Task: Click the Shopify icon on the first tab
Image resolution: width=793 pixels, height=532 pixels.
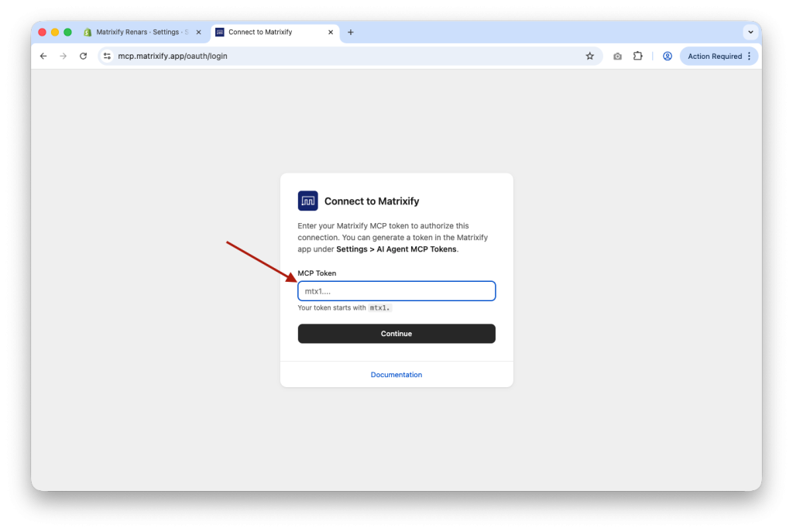Action: click(87, 32)
